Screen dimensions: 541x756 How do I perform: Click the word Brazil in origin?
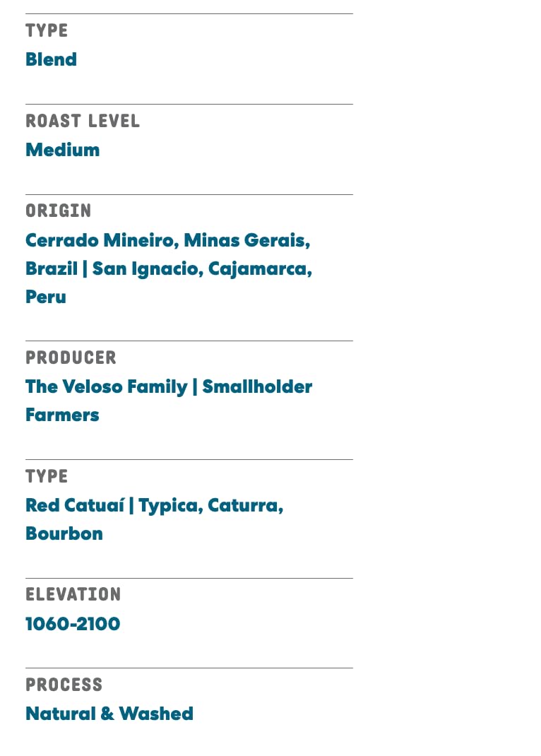(x=51, y=268)
